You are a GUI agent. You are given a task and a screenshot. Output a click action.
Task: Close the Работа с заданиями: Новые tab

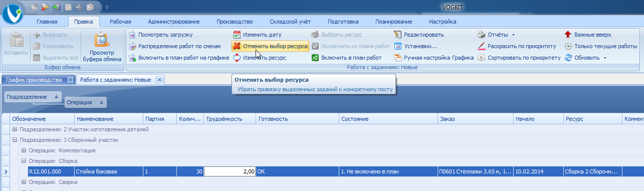click(159, 80)
